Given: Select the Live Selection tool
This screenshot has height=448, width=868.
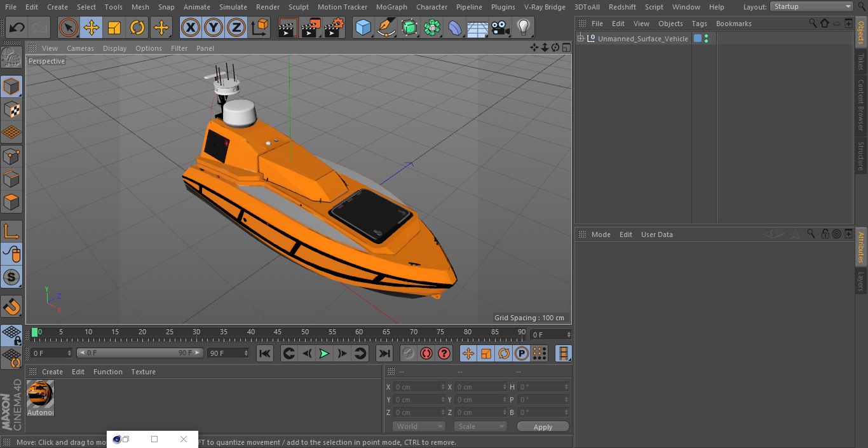Looking at the screenshot, I should 68,27.
